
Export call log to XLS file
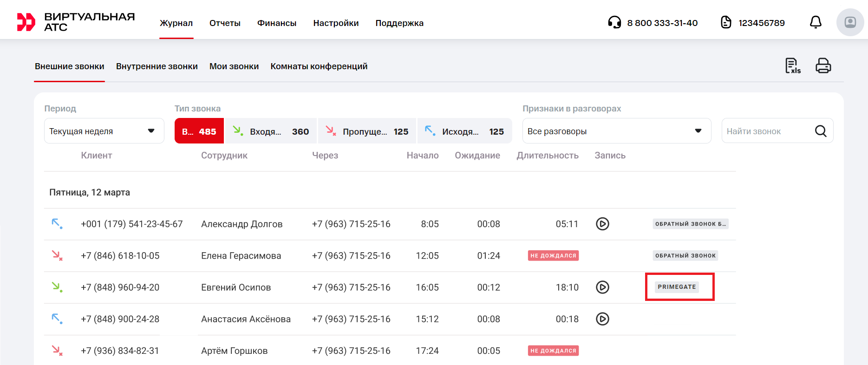792,66
